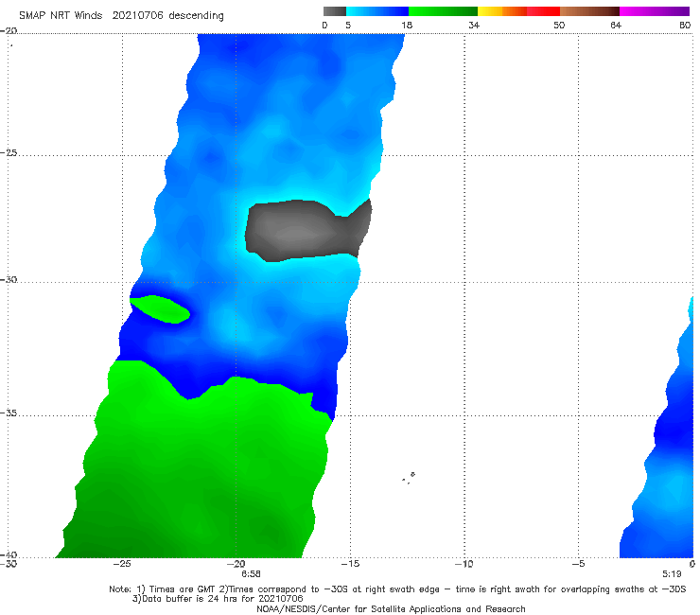Click the latitude label '-35' on left axis

tap(9, 413)
